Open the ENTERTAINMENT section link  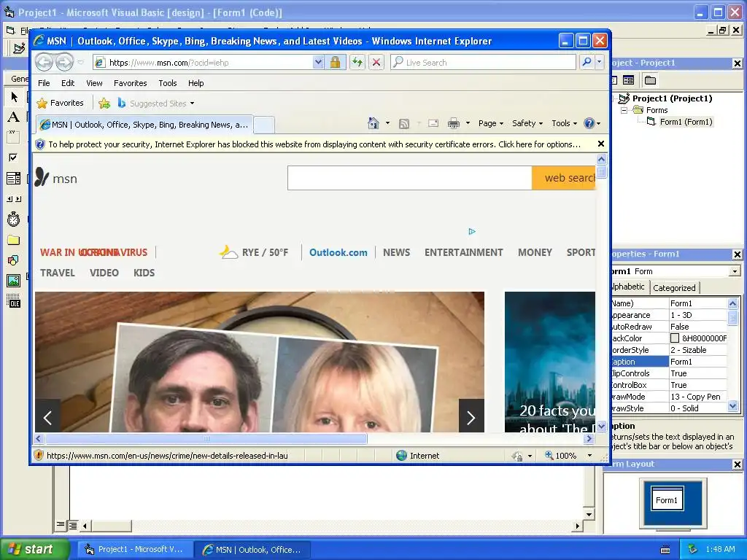pyautogui.click(x=463, y=252)
